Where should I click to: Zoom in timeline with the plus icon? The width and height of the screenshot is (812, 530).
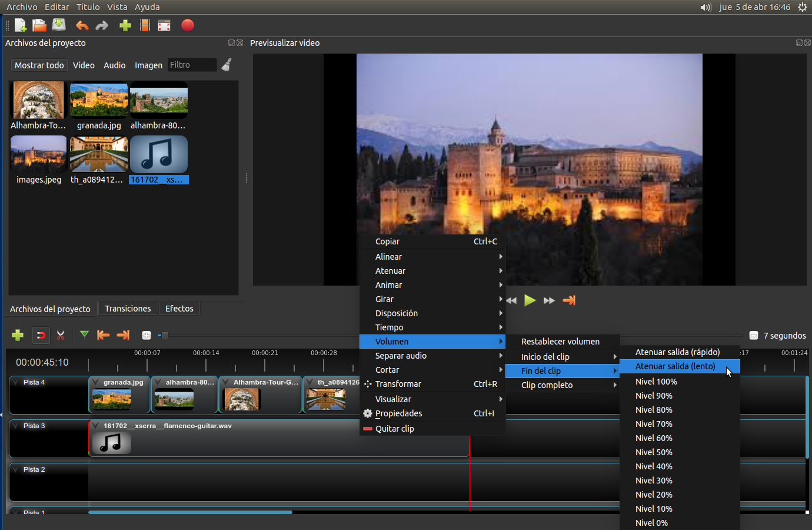click(147, 335)
